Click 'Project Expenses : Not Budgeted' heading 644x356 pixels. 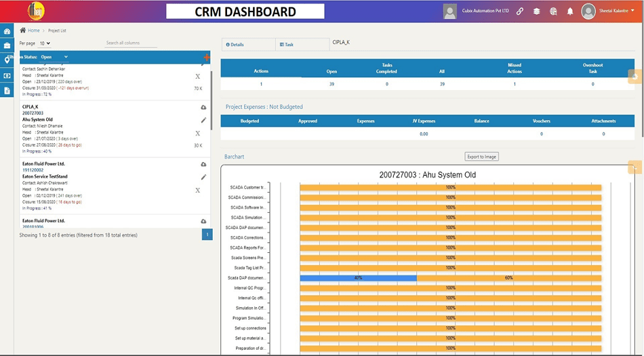[x=264, y=106]
